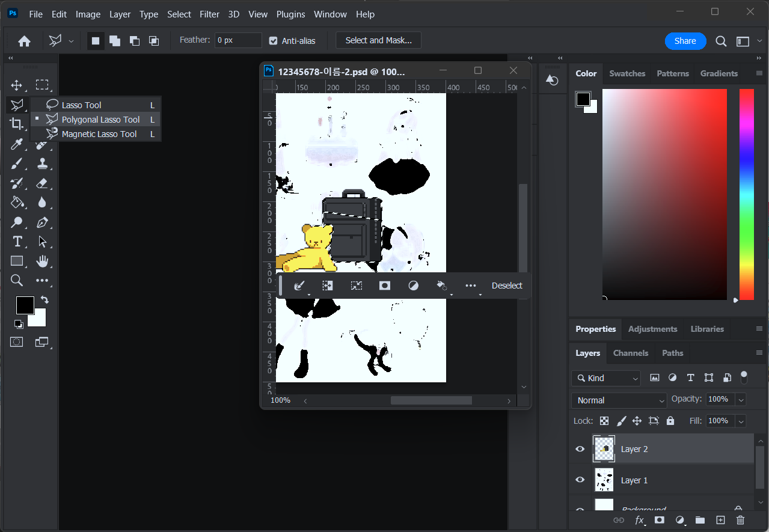Click the Share button
The width and height of the screenshot is (769, 532).
coord(685,41)
